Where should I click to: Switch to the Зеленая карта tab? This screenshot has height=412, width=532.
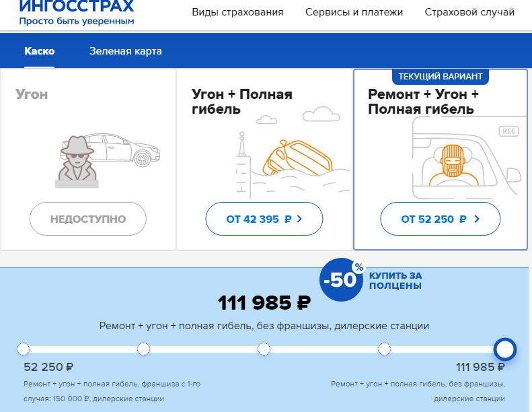[x=126, y=51]
